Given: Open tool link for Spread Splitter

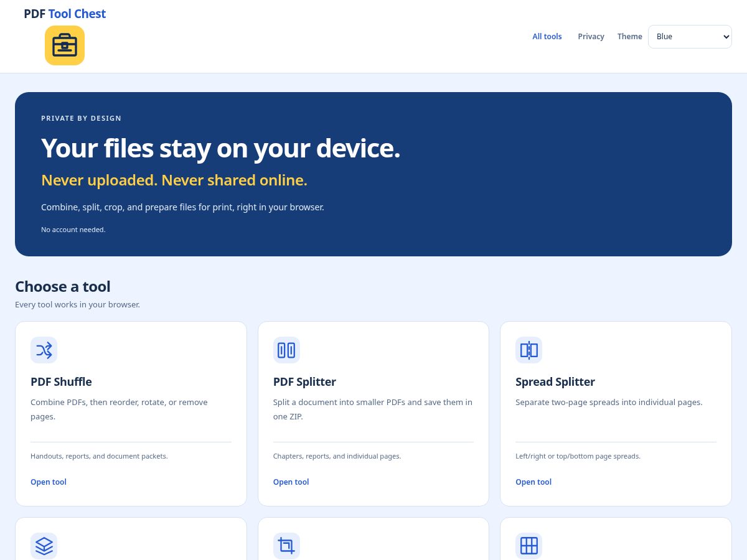Looking at the screenshot, I should click(533, 482).
